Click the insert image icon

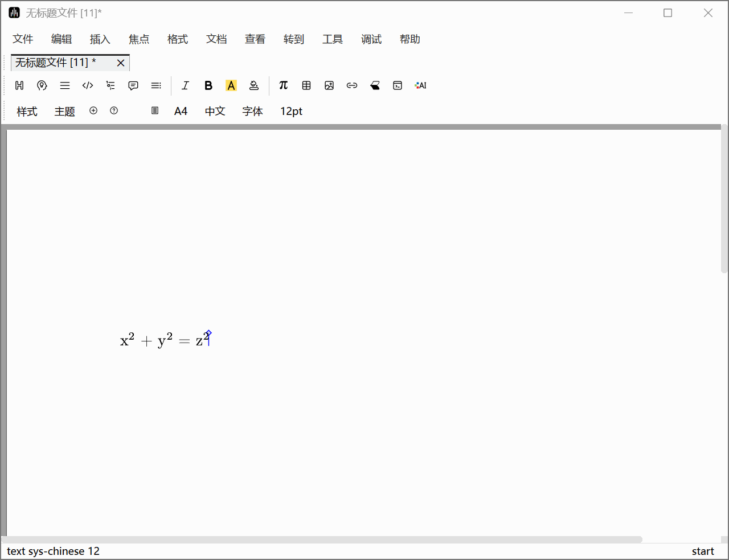pos(329,85)
